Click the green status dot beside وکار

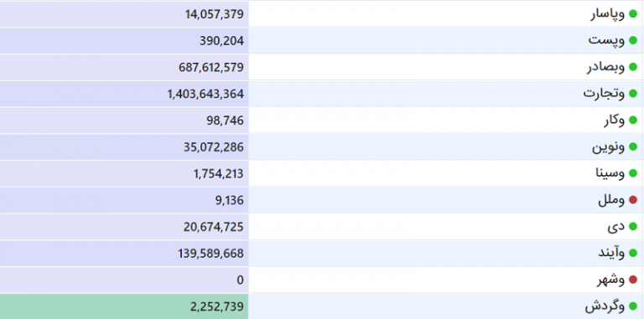pos(633,120)
